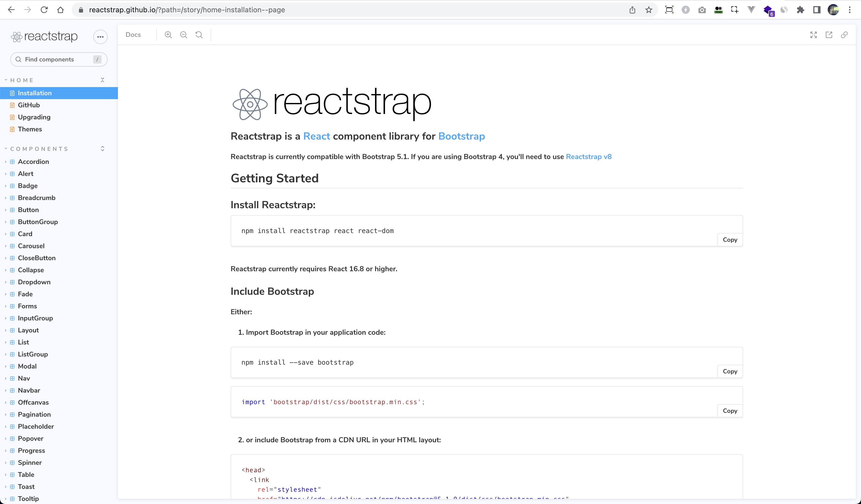Click Copy button for npm install command
861x504 pixels.
(x=730, y=239)
